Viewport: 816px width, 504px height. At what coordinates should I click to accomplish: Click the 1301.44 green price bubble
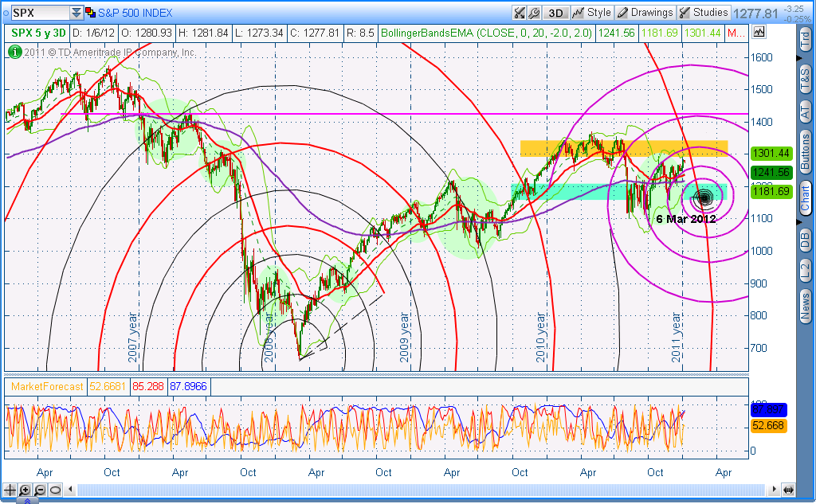click(771, 153)
